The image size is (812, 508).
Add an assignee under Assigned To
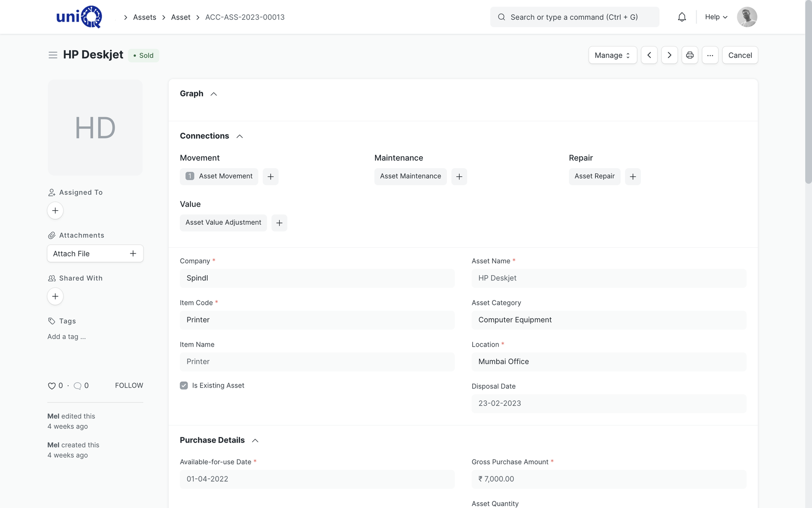(55, 210)
